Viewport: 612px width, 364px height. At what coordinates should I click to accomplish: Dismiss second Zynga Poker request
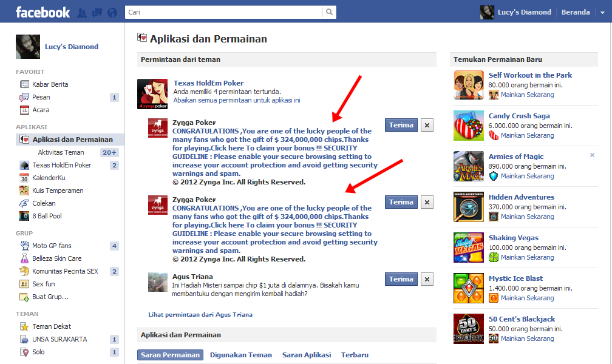[427, 202]
